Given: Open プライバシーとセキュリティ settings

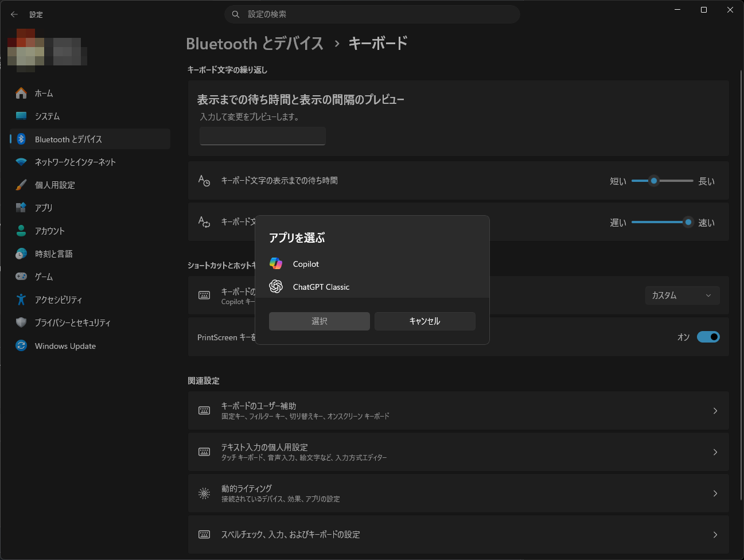Looking at the screenshot, I should (90, 322).
